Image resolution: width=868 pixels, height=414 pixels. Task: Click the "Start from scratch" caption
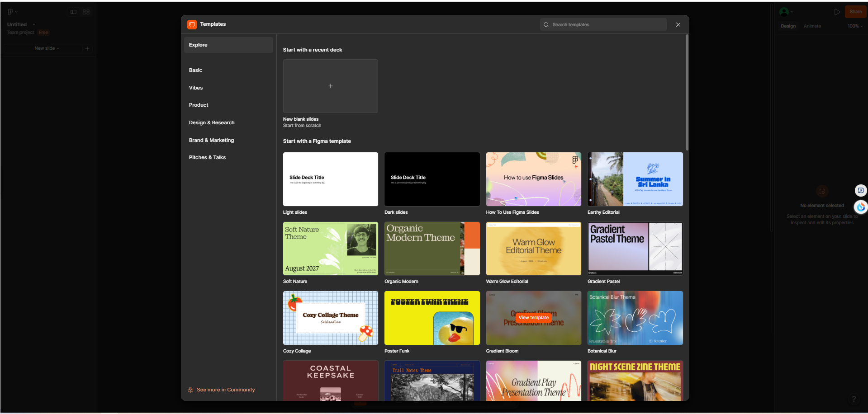coord(302,126)
